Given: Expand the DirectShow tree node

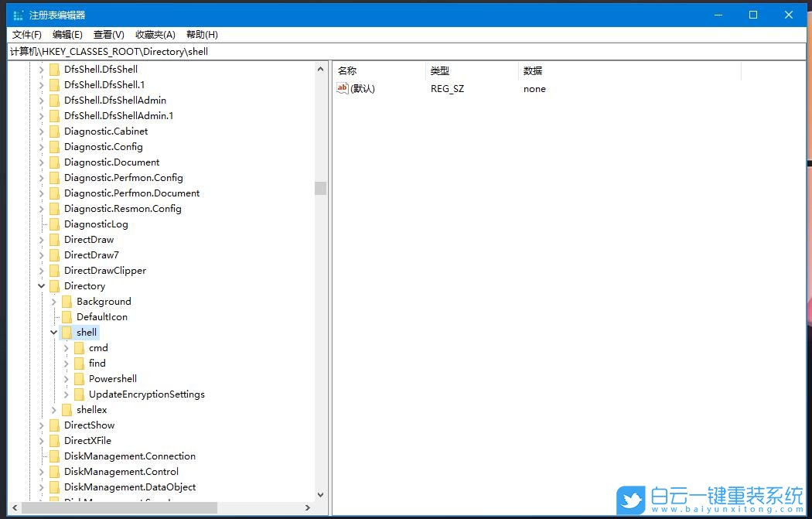Looking at the screenshot, I should tap(41, 425).
